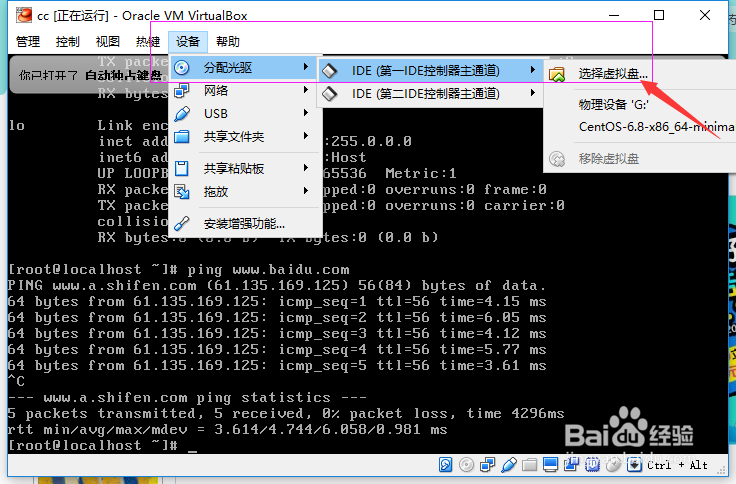
Task: Close the VirtualBox window
Action: [705, 15]
